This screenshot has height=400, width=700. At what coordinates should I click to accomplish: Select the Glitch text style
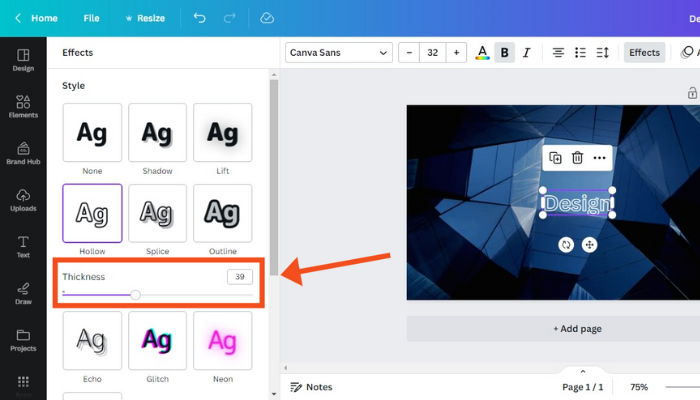[x=157, y=341]
